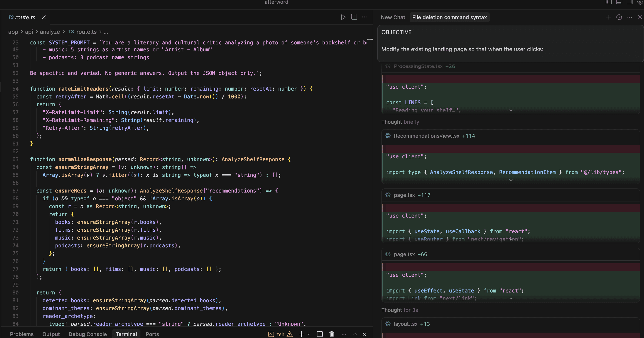Open terminal launch profile dropdown arrow
Screen dimensions: 644x338
(309, 334)
